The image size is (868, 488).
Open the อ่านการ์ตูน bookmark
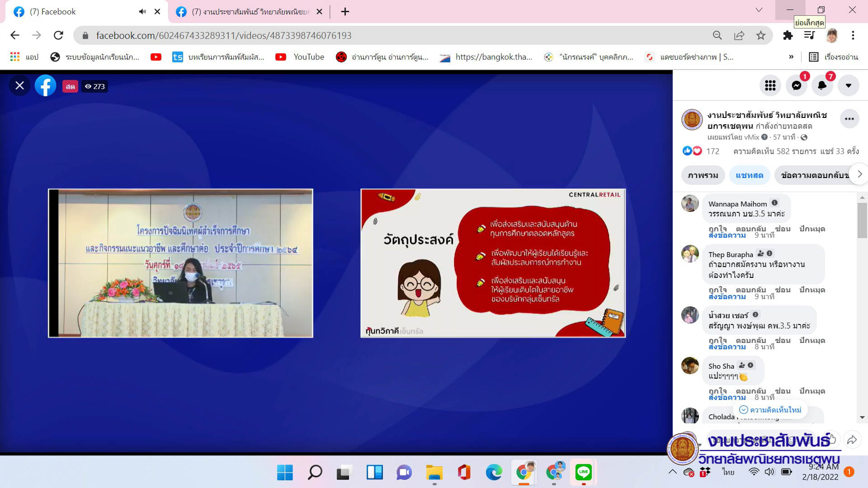382,57
